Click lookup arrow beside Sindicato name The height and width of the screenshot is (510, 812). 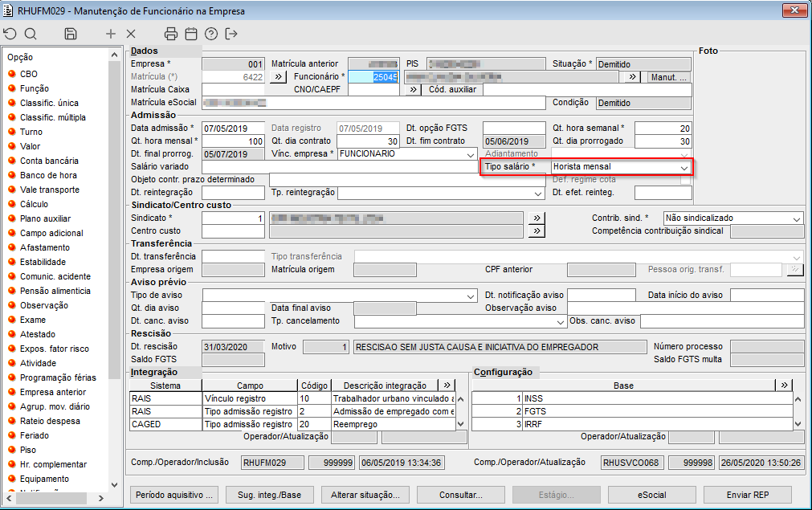(x=537, y=218)
